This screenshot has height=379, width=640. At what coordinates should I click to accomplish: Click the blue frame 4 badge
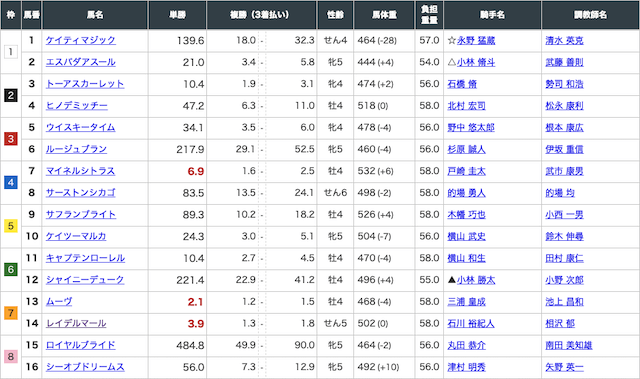point(11,182)
